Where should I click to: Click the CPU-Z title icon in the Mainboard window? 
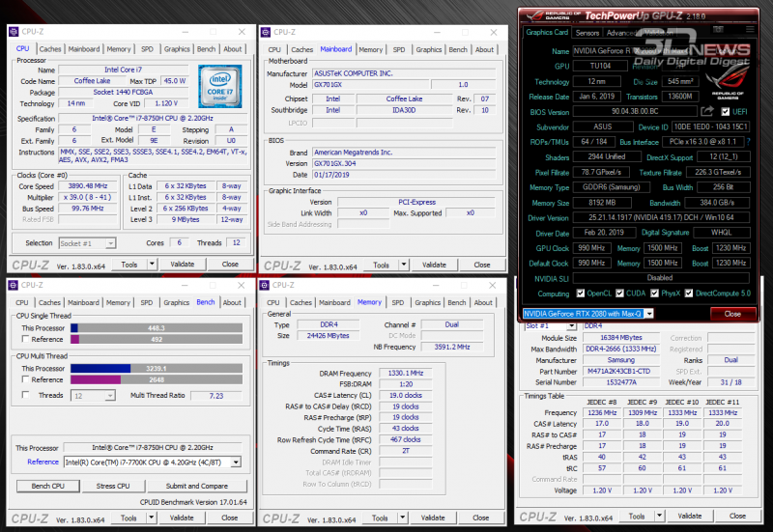(266, 32)
